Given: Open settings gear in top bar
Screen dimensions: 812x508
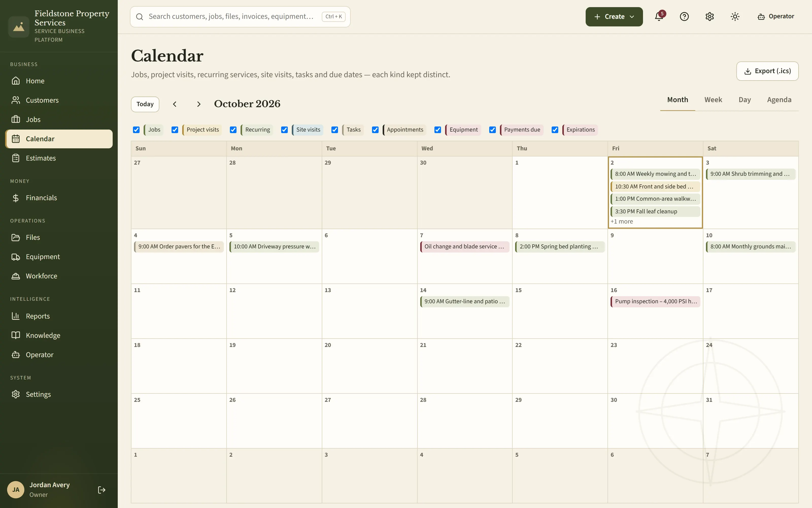Looking at the screenshot, I should (710, 17).
